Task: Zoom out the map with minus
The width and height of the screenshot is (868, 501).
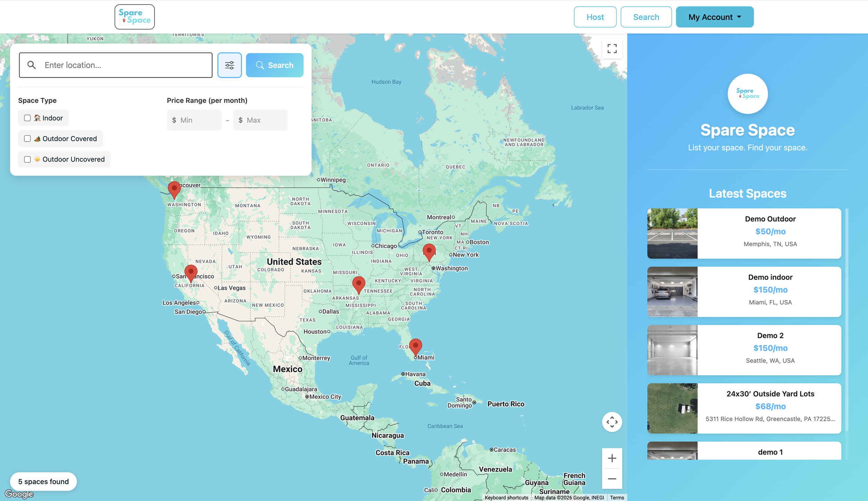Action: 612,479
